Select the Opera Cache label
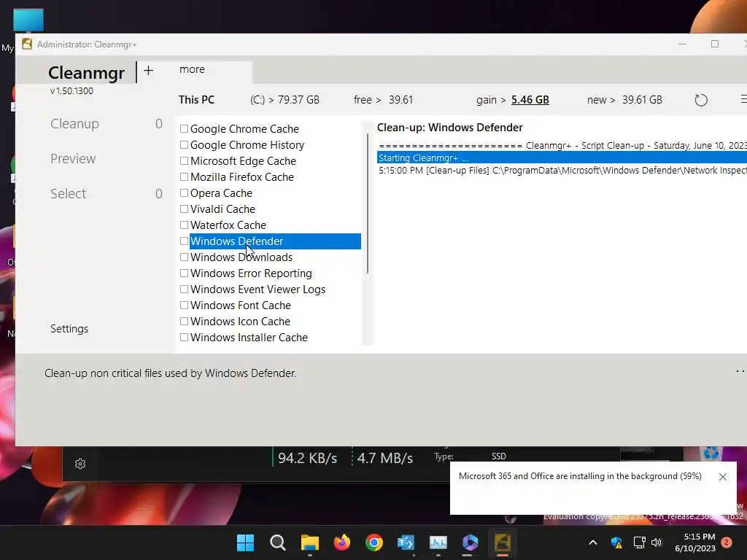This screenshot has height=560, width=747. (221, 192)
